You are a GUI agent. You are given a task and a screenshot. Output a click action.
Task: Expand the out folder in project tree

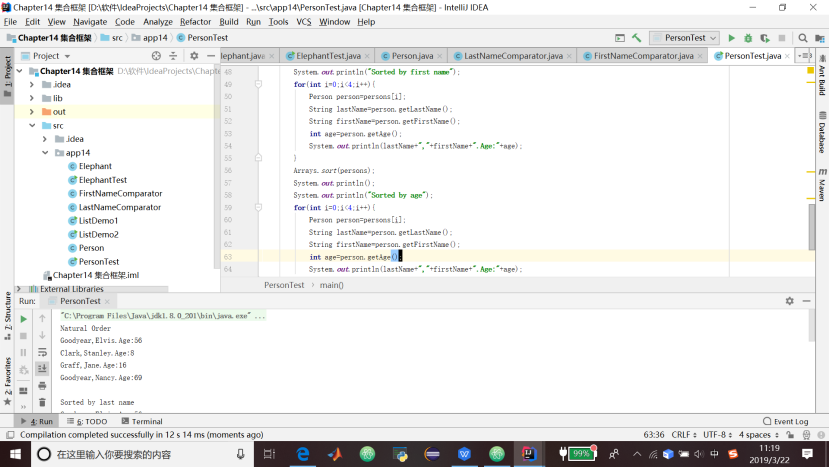(x=32, y=112)
